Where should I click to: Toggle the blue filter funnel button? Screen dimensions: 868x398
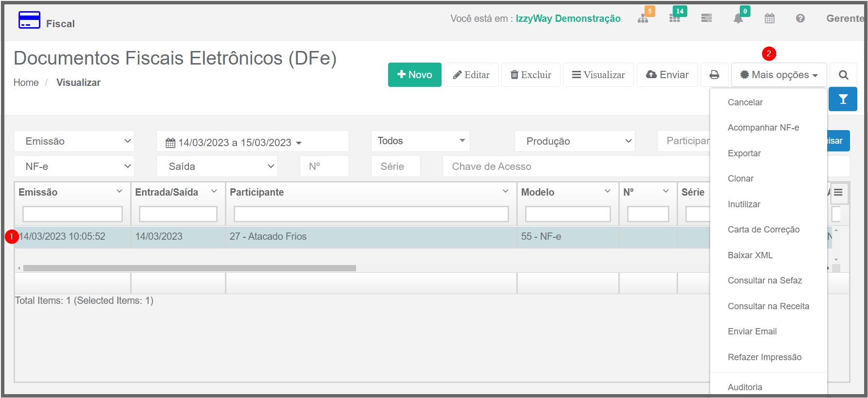pos(843,99)
